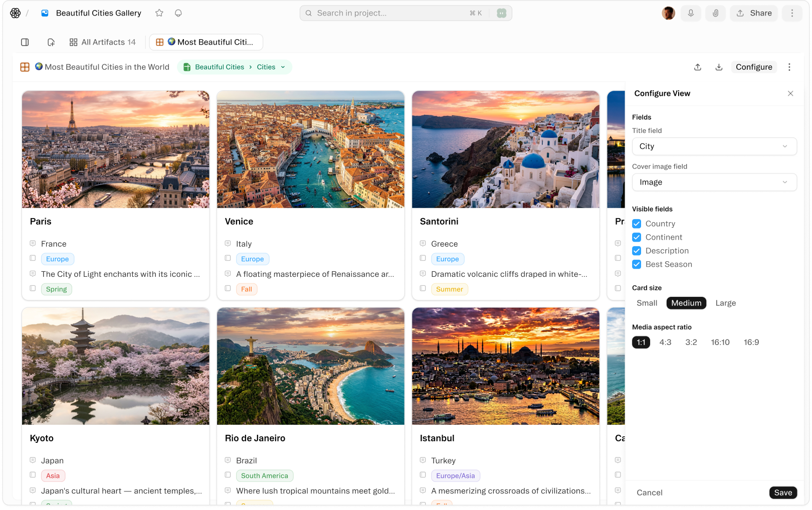Expand the Cover image field dropdown
This screenshot has height=510, width=812.
(x=714, y=182)
